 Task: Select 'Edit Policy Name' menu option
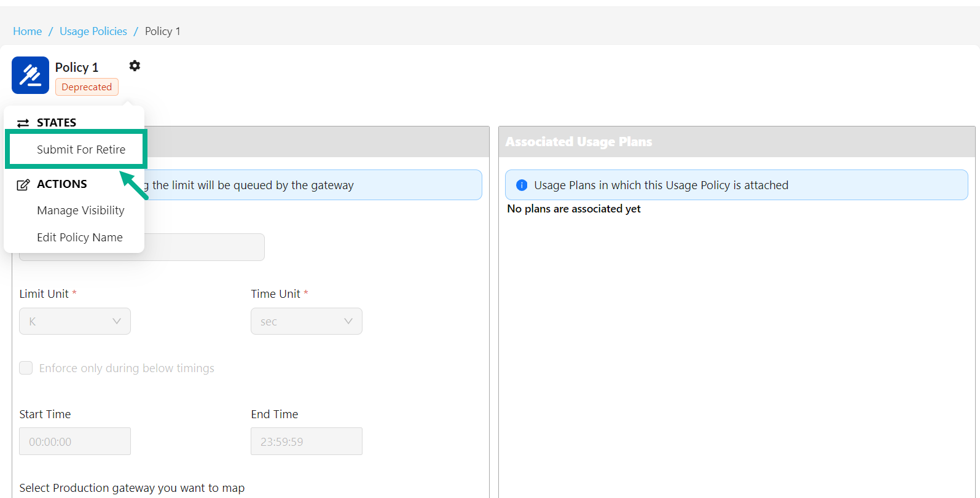pos(80,238)
